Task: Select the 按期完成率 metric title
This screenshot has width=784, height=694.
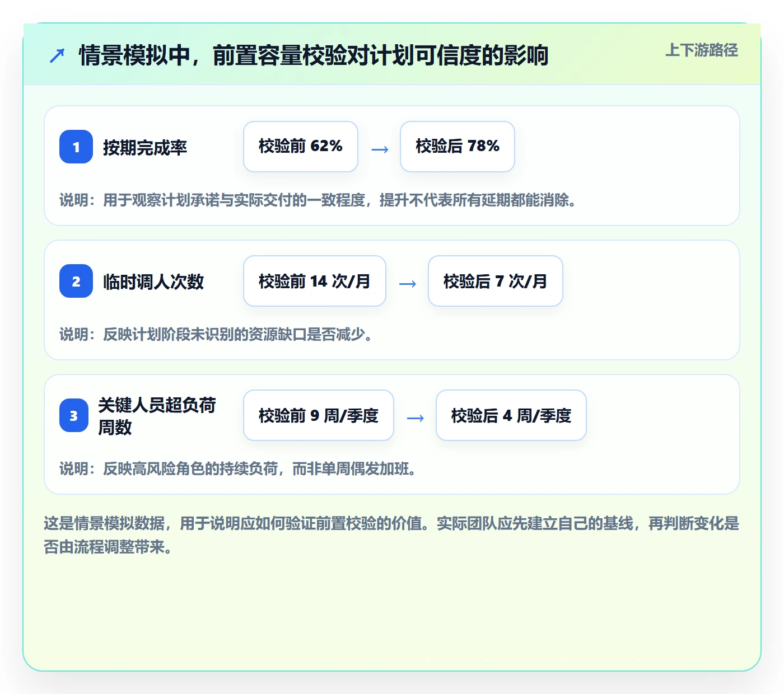Action: tap(145, 147)
